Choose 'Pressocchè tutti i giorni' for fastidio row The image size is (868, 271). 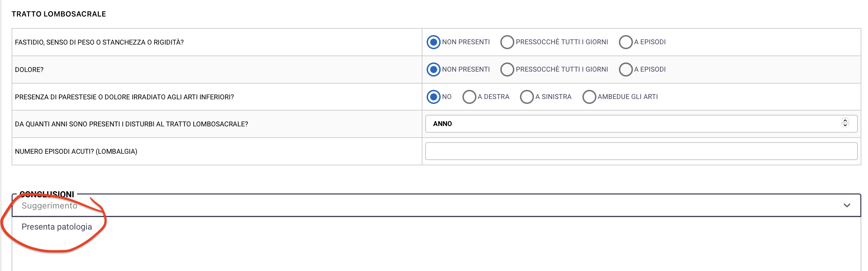(507, 42)
